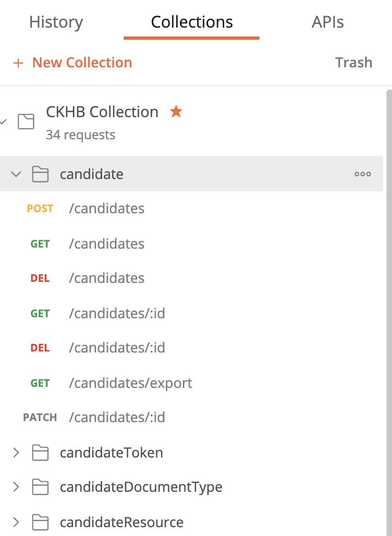Open the three-dot options menu for candidate folder
Viewport: 392px width, 536px height.
[x=362, y=174]
